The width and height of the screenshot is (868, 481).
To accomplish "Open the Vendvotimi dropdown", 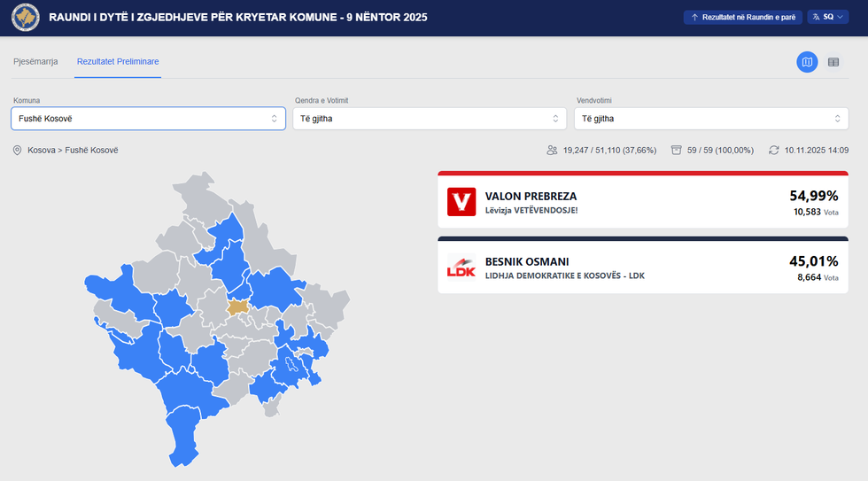I will [711, 119].
